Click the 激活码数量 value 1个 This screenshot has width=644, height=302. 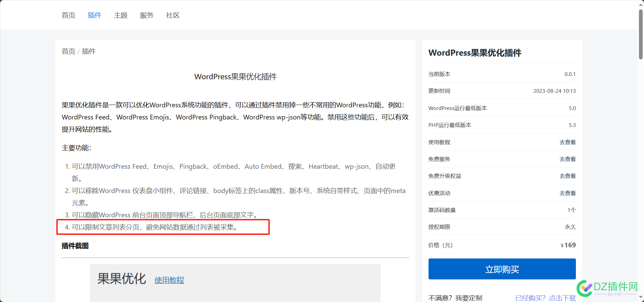pyautogui.click(x=572, y=210)
